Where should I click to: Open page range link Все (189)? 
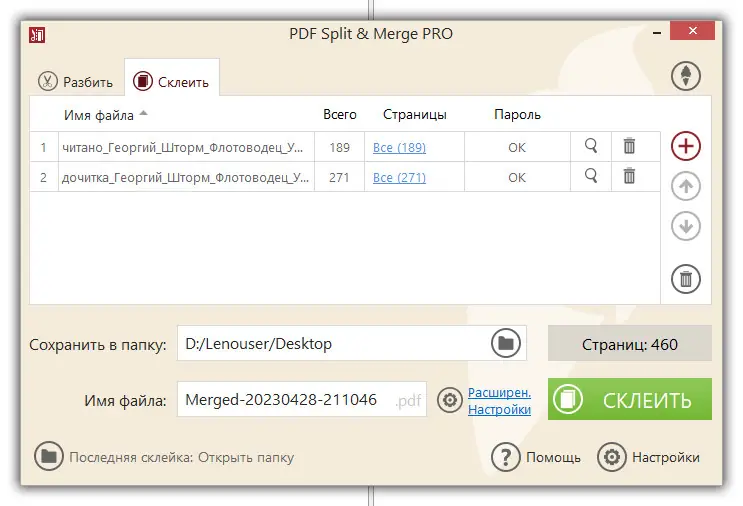(399, 148)
